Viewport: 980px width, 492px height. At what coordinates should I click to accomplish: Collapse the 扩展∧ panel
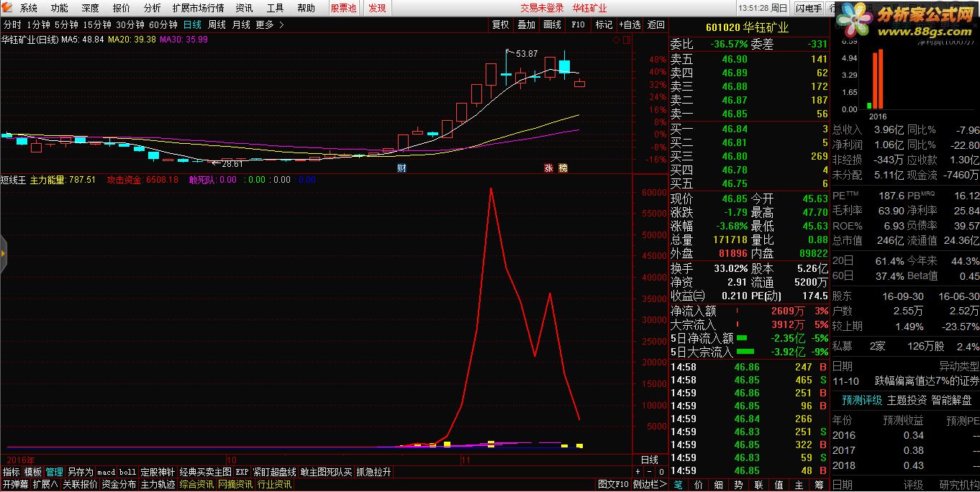pos(45,485)
